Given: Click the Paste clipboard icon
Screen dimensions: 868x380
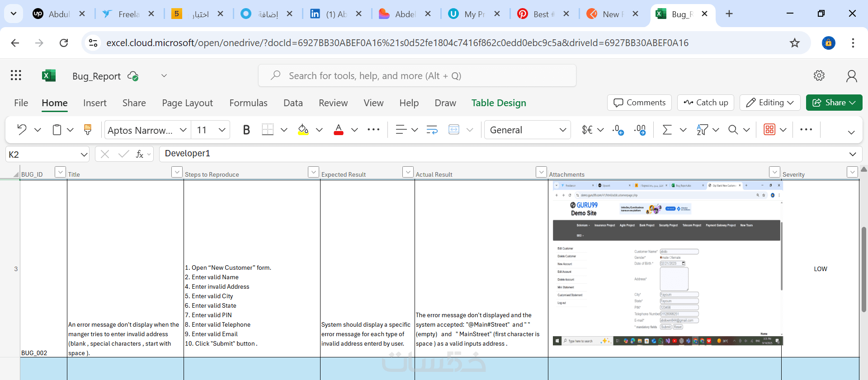Looking at the screenshot, I should tap(57, 130).
